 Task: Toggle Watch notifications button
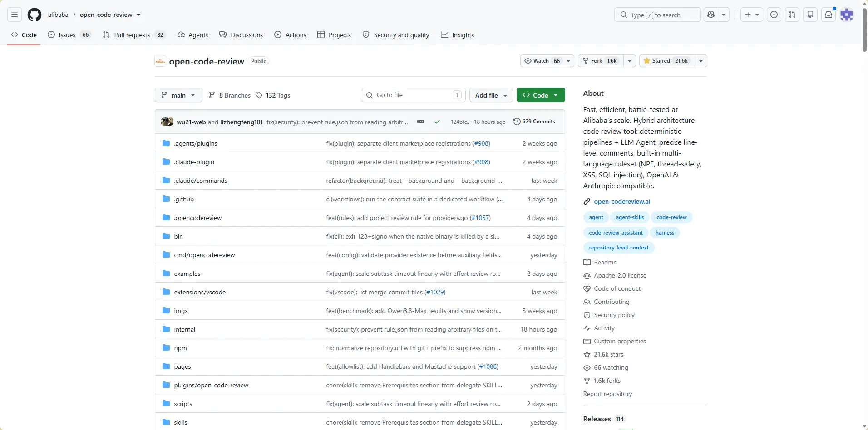(547, 61)
